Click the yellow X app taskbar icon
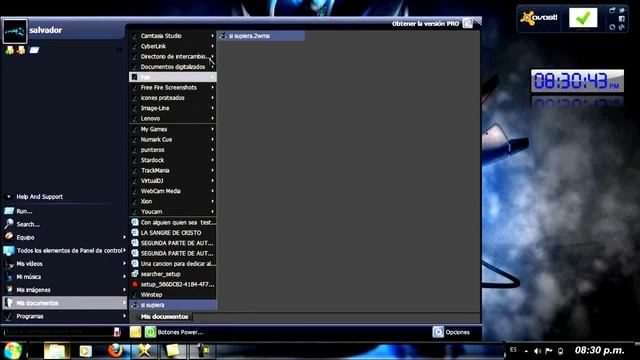This screenshot has width=640, height=360. point(144,351)
